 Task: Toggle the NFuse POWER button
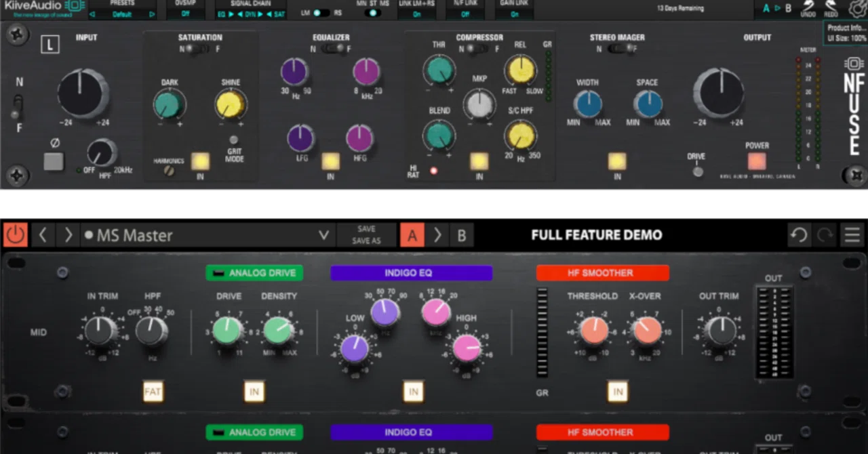757,161
